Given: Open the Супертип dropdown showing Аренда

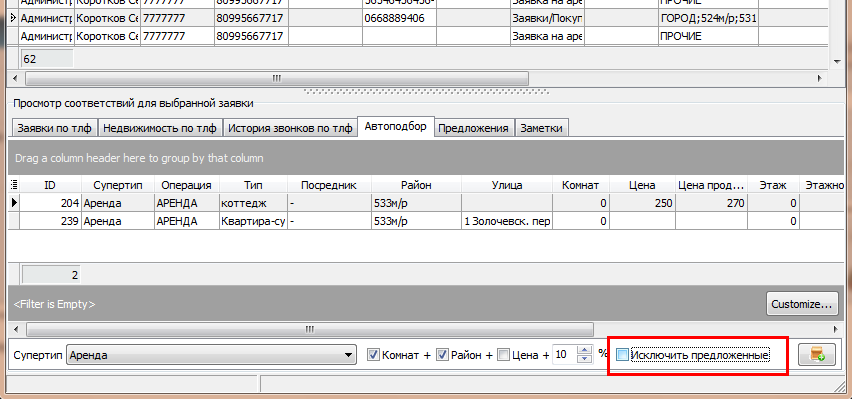Looking at the screenshot, I should 211,356.
